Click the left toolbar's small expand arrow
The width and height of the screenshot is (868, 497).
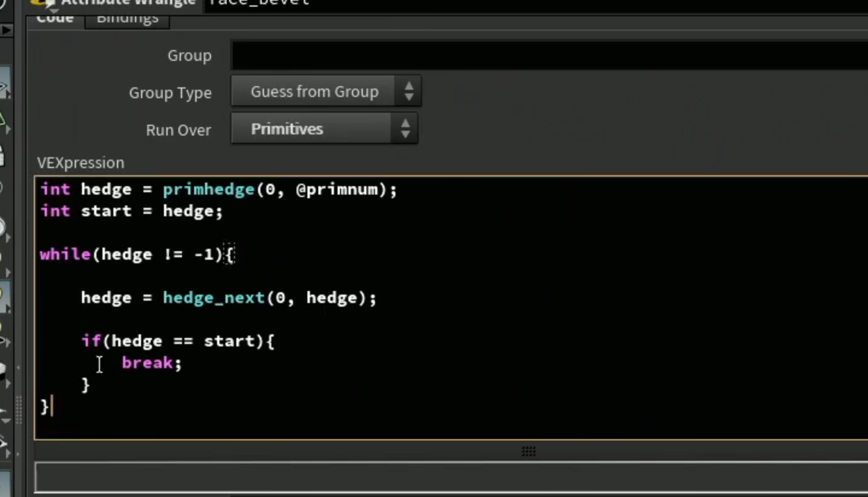[7, 30]
